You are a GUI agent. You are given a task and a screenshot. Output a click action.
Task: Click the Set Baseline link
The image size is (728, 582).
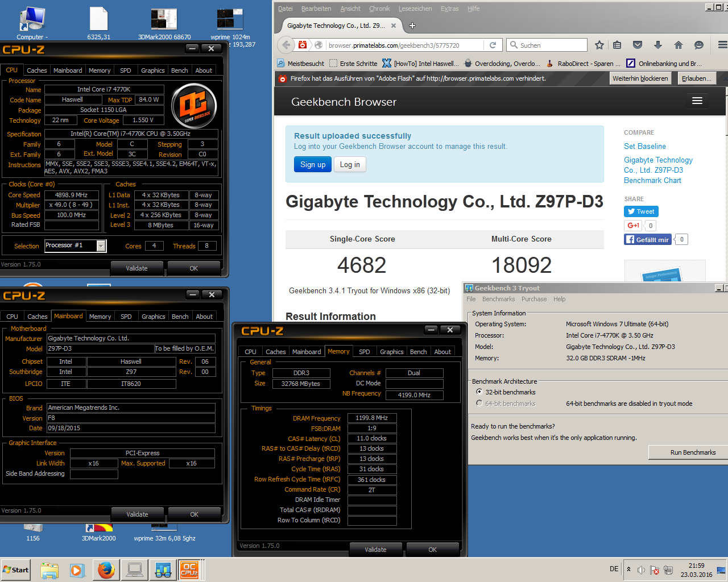click(x=645, y=146)
